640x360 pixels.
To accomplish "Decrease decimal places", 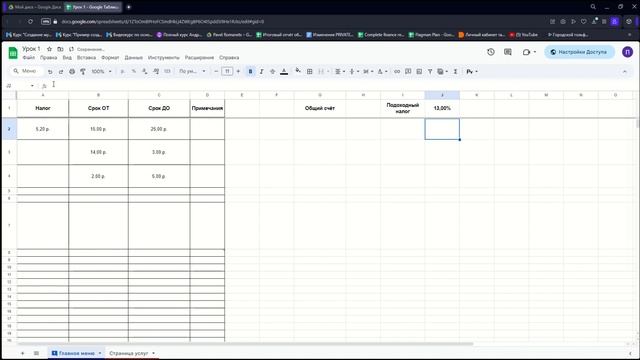I will 144,71.
